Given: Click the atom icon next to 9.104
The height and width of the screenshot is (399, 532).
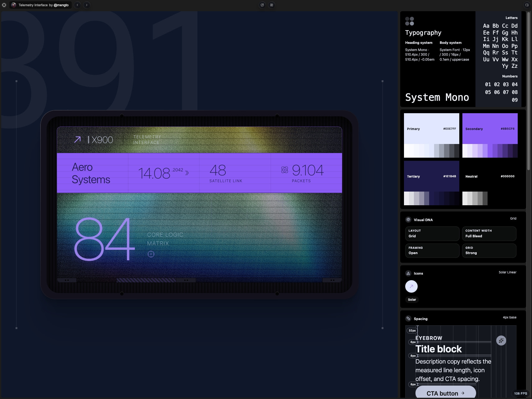Looking at the screenshot, I should [285, 170].
